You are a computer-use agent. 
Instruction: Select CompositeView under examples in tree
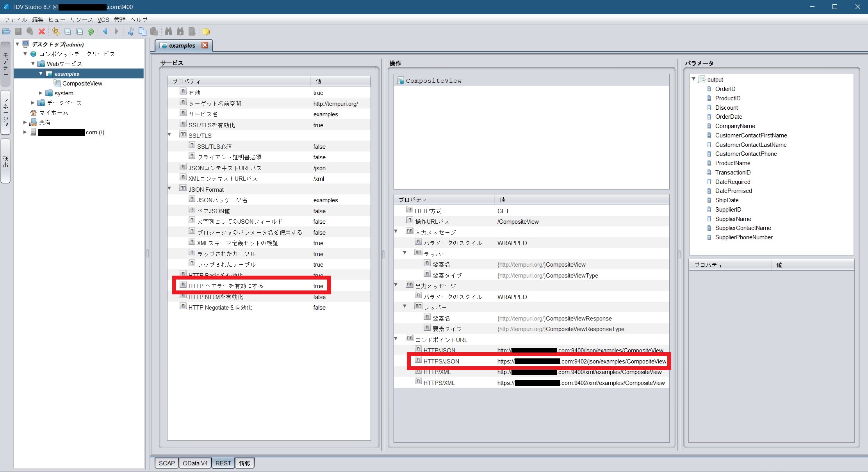click(82, 84)
